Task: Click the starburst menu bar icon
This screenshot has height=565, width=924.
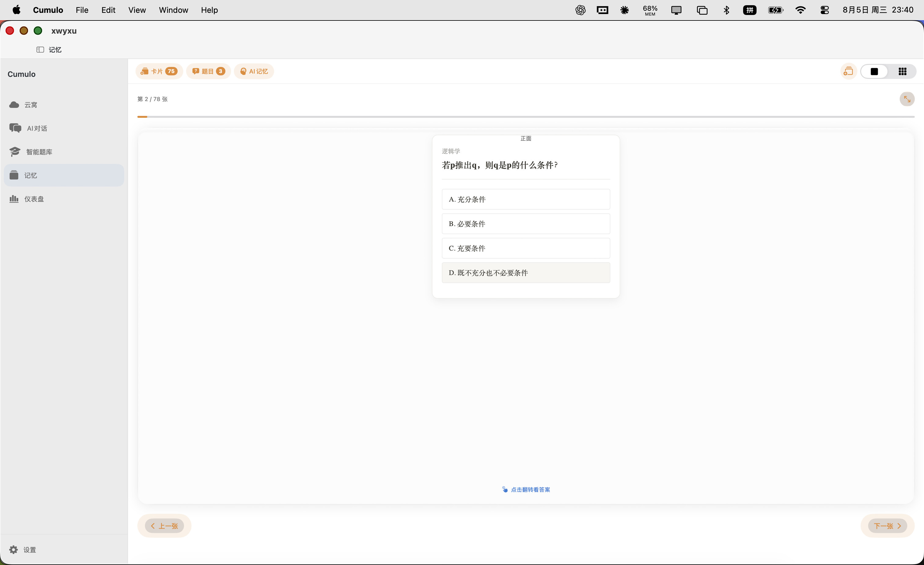Action: (624, 10)
